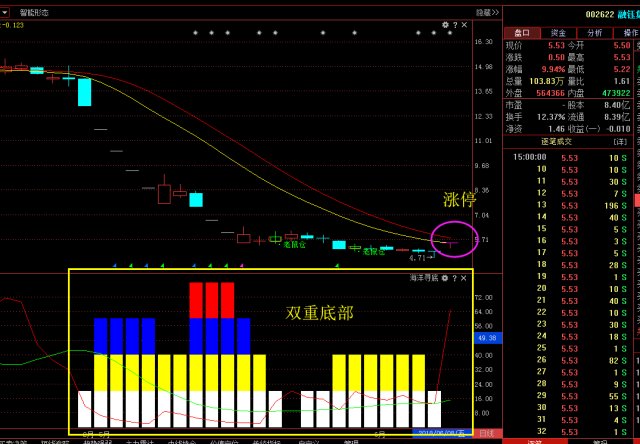Click the 涨幅 9.94% value
640x444 pixels.
tap(553, 69)
